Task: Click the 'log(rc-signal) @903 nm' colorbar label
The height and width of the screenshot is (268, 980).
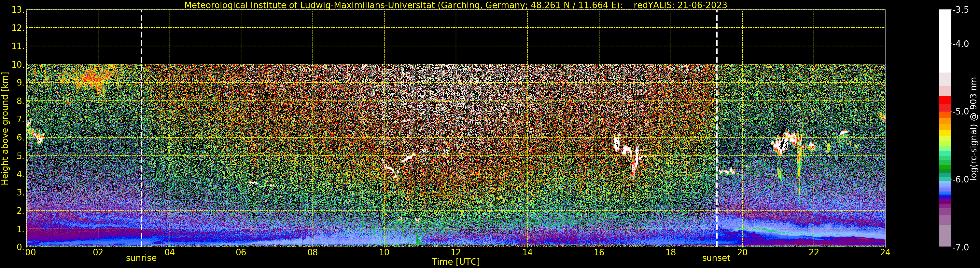Action: point(973,128)
